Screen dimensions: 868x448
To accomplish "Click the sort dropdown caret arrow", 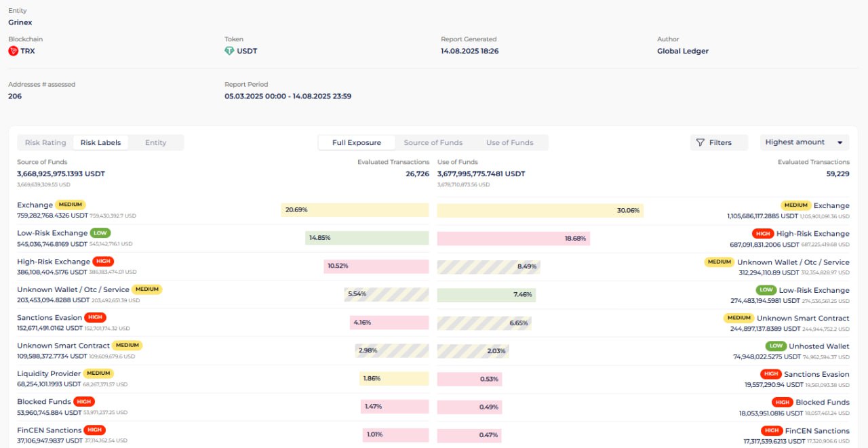I will click(840, 143).
